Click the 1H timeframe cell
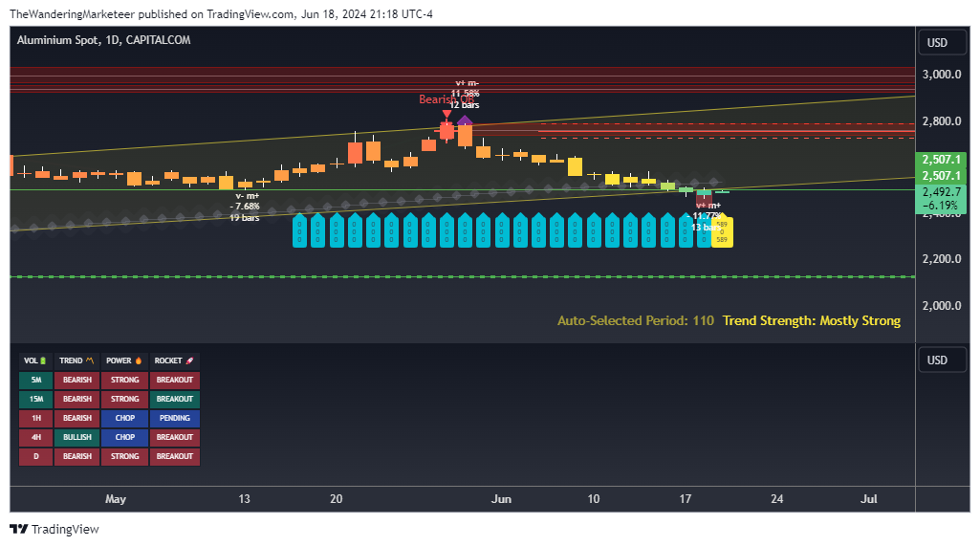 pyautogui.click(x=35, y=419)
